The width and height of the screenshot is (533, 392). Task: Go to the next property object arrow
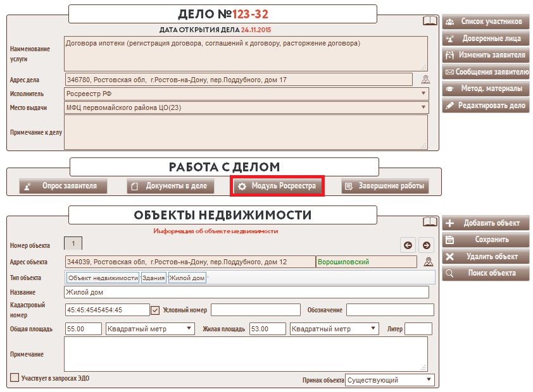pyautogui.click(x=426, y=245)
